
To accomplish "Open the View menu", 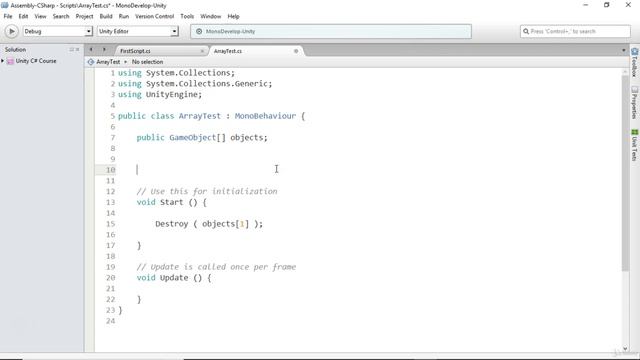I will pyautogui.click(x=40, y=16).
